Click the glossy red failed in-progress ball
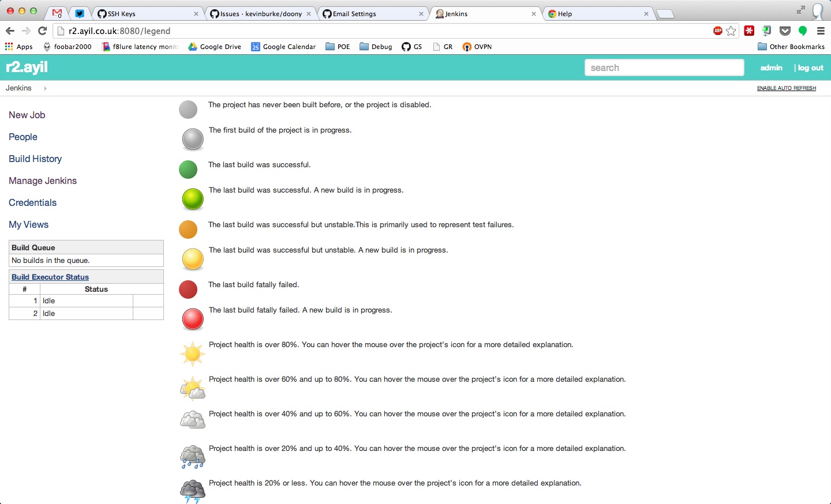The width and height of the screenshot is (831, 504). click(x=193, y=319)
